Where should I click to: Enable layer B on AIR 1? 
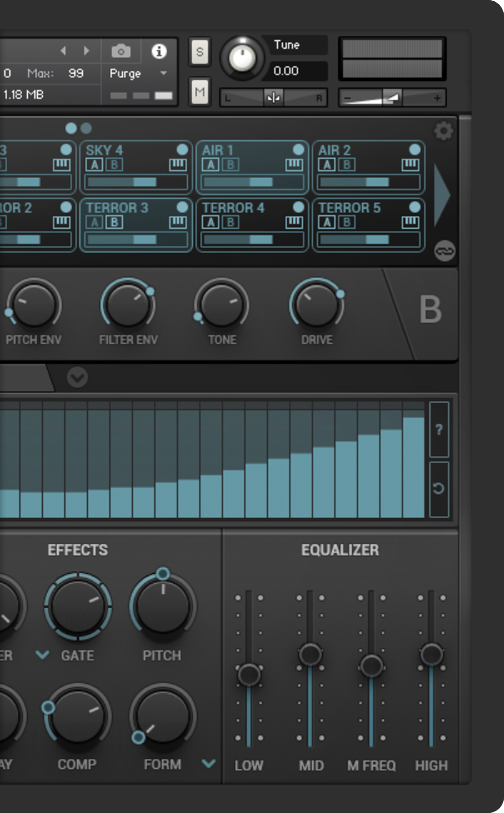click(230, 165)
